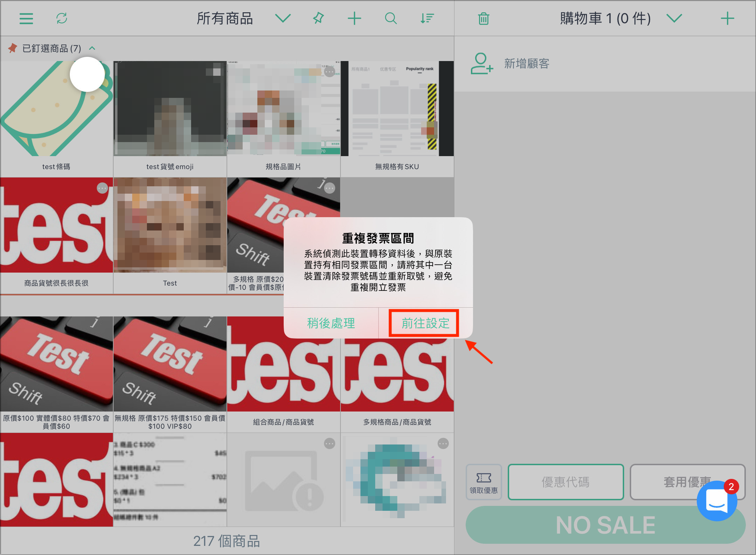Open options dots on 規格品圖片 product
The height and width of the screenshot is (555, 756).
click(x=329, y=72)
